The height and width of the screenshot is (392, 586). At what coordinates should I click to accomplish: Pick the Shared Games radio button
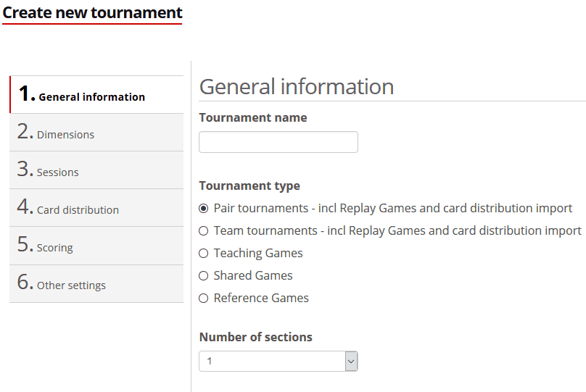click(204, 276)
